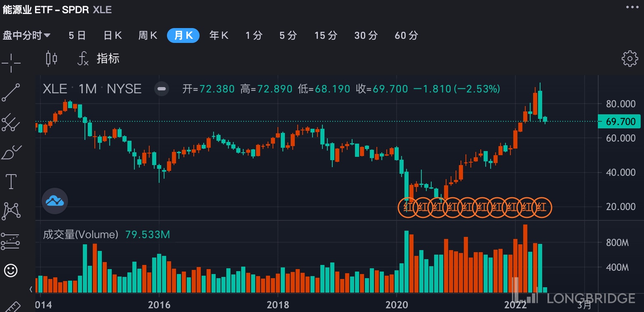Click the 低=68.190 low value

[324, 89]
